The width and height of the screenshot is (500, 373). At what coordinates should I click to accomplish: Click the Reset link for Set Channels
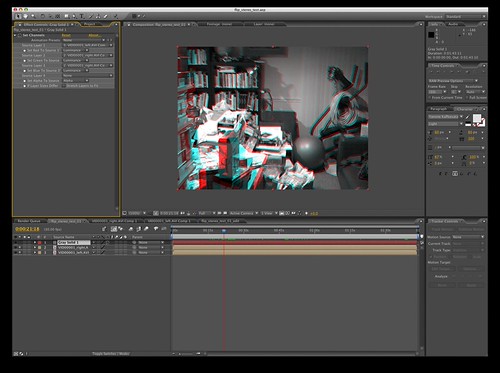66,35
